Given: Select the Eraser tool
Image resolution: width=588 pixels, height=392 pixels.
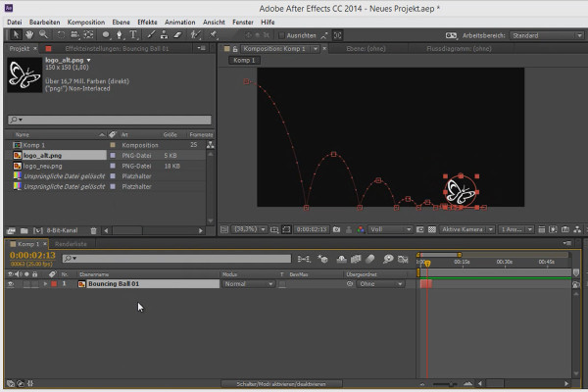Looking at the screenshot, I should point(177,35).
